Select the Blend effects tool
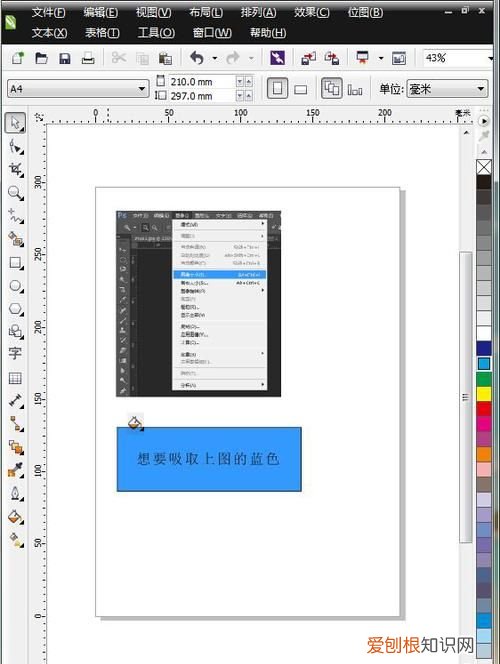500x664 pixels. tap(16, 447)
